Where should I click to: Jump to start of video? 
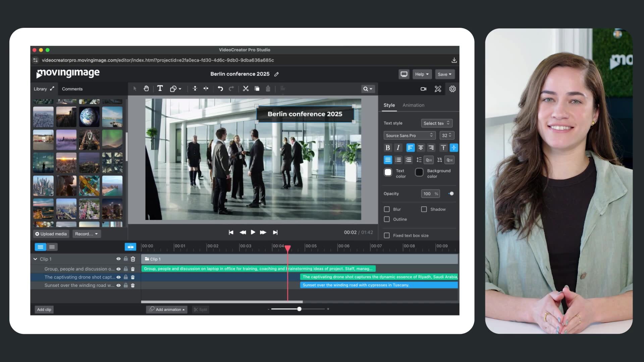[x=231, y=232]
